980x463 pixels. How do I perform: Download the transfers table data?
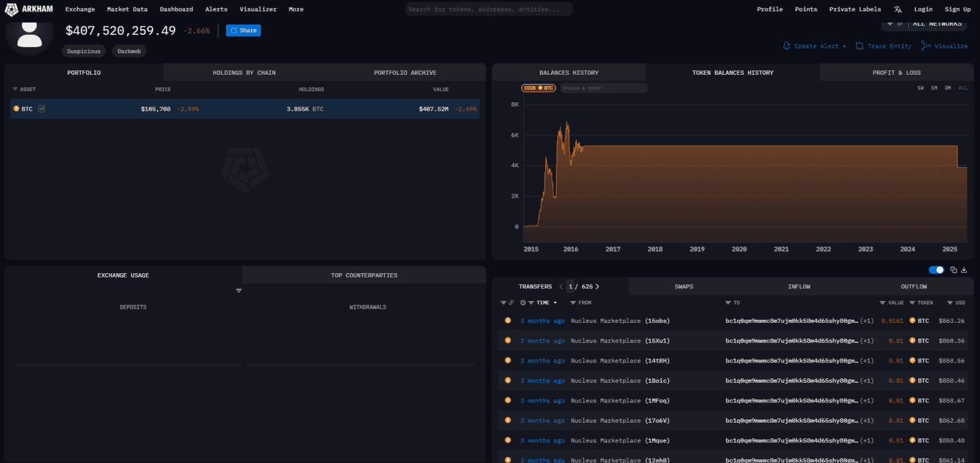click(964, 270)
